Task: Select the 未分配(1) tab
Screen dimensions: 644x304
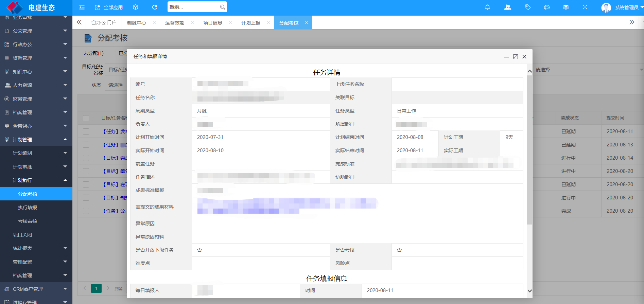Action: (x=93, y=53)
